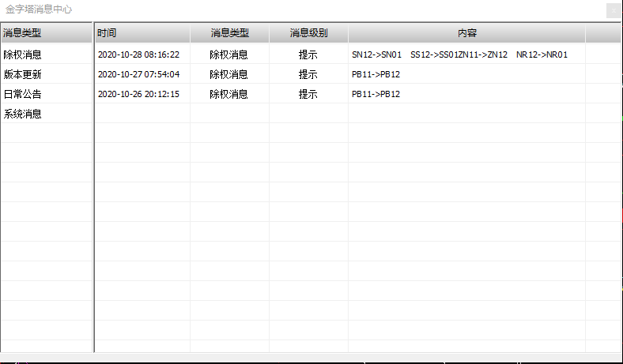Screen dimensions: 623x364
Task: Click 提示 level in the 2020-10-26 row
Action: [308, 94]
